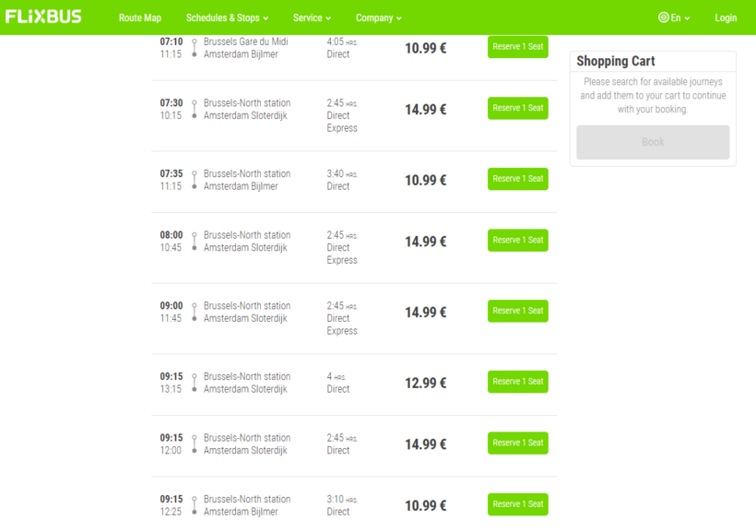Click route stops icon for 07:35 trip

click(x=195, y=180)
